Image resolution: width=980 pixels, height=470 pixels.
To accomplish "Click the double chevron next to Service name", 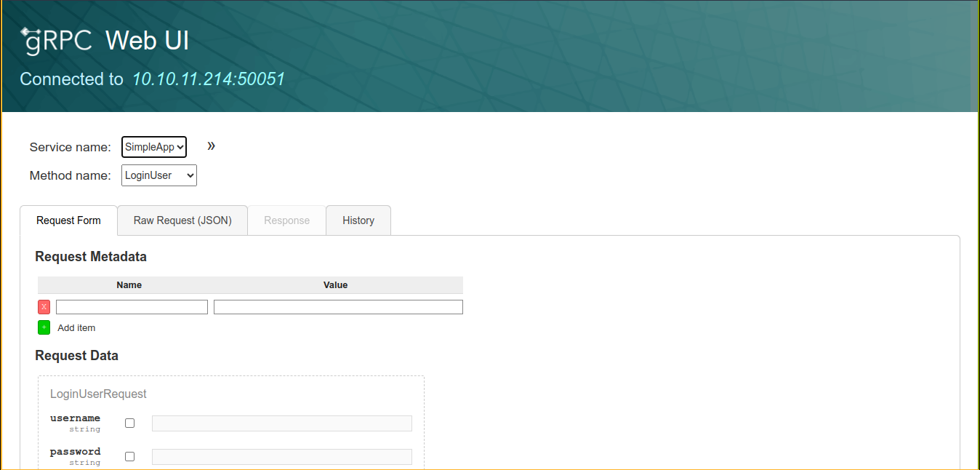I will point(211,146).
